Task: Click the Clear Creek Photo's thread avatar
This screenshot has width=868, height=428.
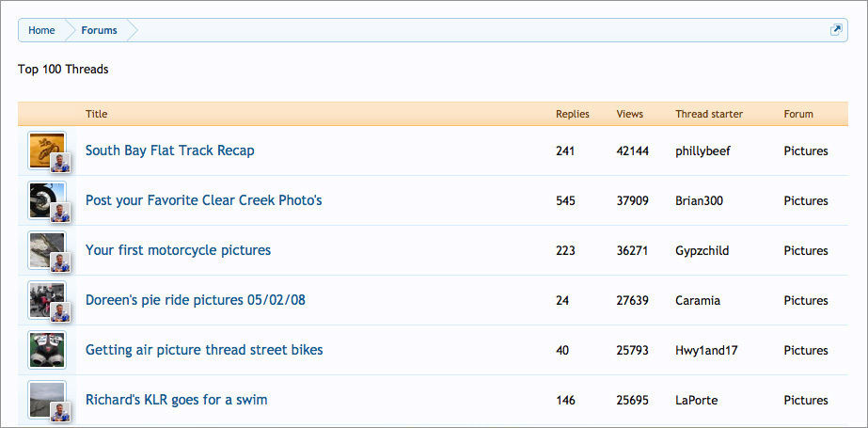Action: 46,200
